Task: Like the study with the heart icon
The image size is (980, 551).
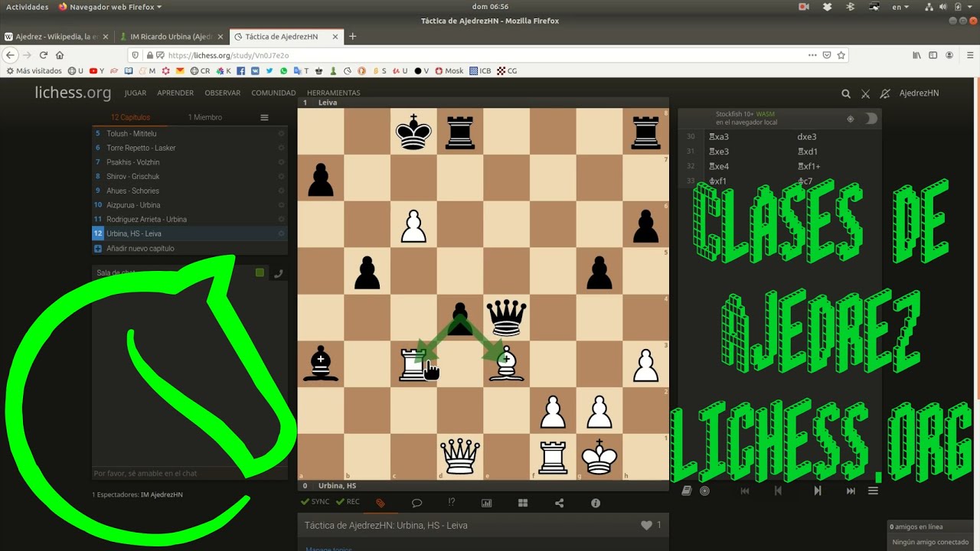Action: coord(646,525)
